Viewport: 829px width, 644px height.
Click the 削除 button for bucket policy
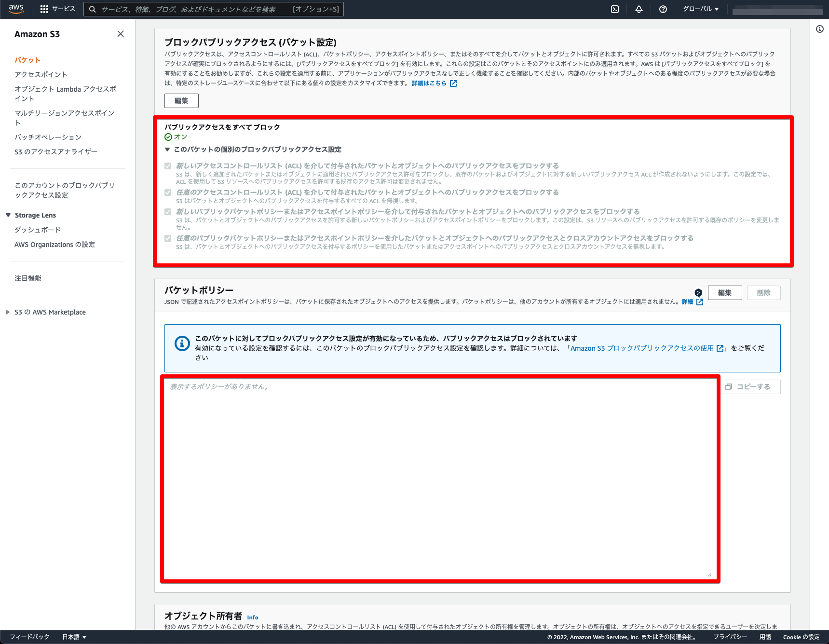pos(764,293)
